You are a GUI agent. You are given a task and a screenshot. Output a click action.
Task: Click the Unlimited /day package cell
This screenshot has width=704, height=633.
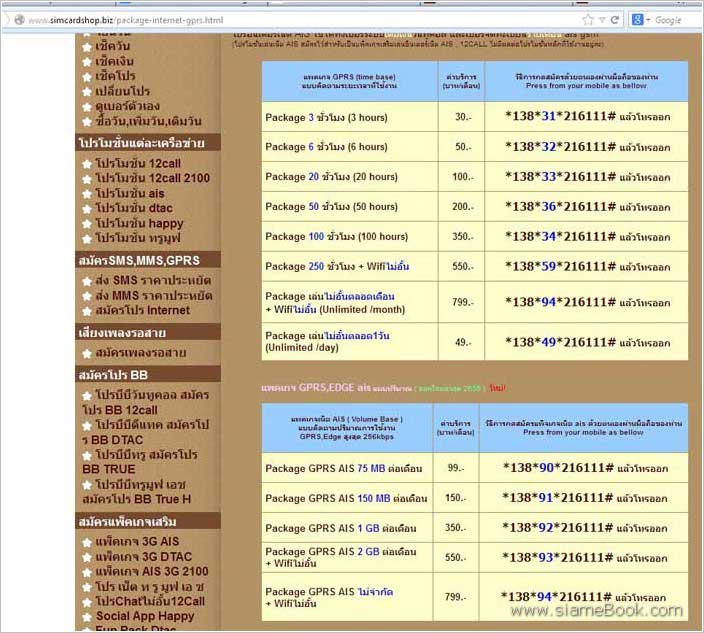click(350, 342)
